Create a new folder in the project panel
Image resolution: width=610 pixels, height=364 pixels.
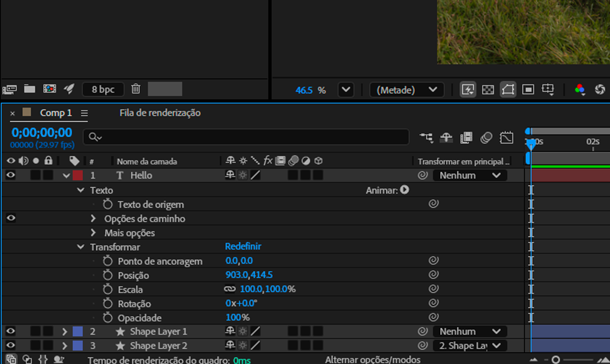(x=30, y=89)
